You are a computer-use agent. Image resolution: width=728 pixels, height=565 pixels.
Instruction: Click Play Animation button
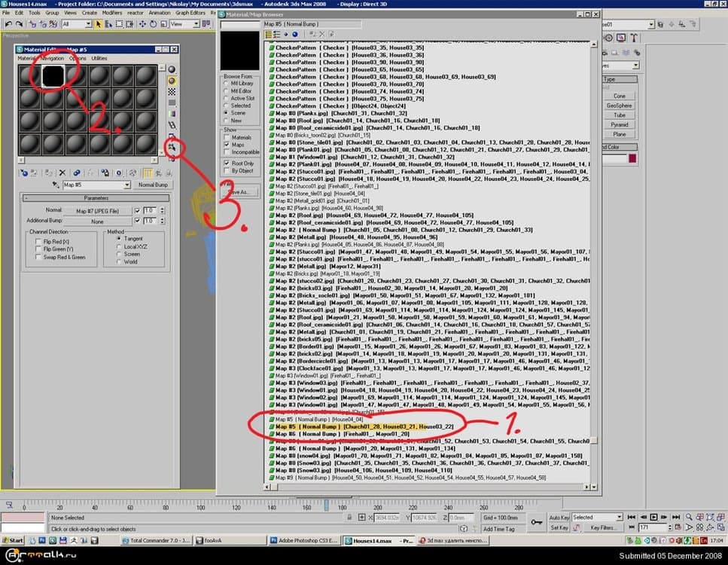[x=653, y=517]
